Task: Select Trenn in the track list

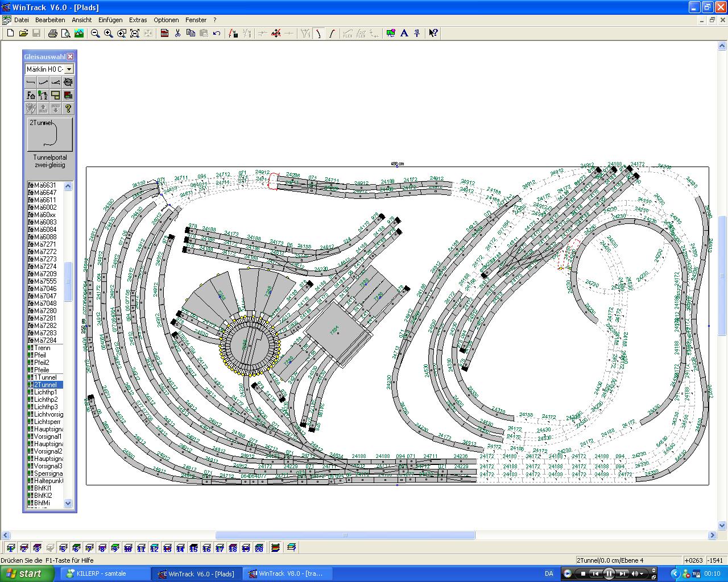Action: tap(45, 348)
